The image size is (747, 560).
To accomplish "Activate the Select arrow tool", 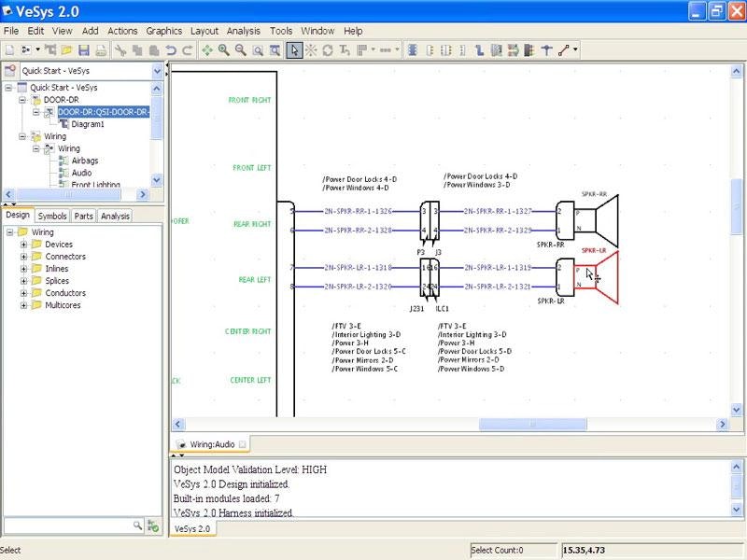I will 294,50.
